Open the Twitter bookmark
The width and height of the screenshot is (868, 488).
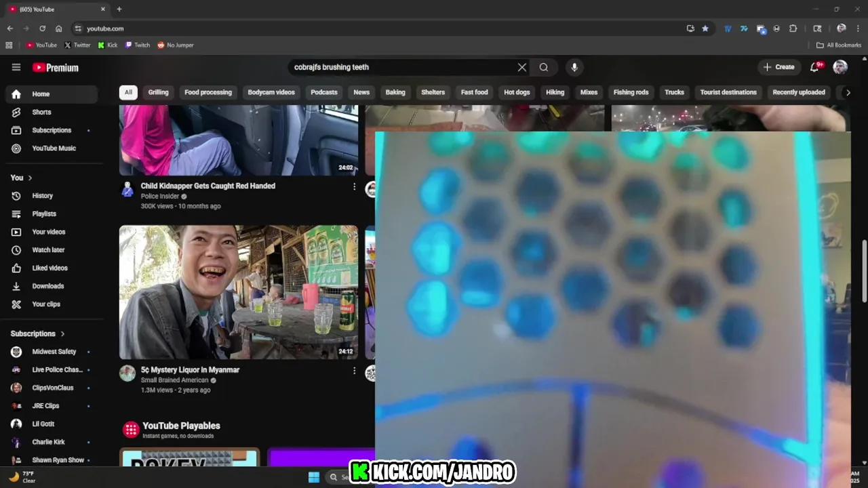pos(77,45)
